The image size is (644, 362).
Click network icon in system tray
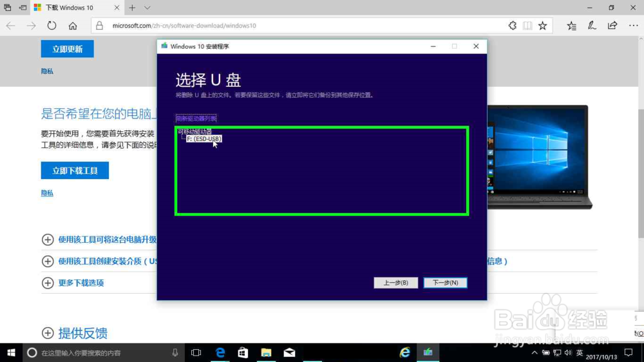pyautogui.click(x=557, y=352)
